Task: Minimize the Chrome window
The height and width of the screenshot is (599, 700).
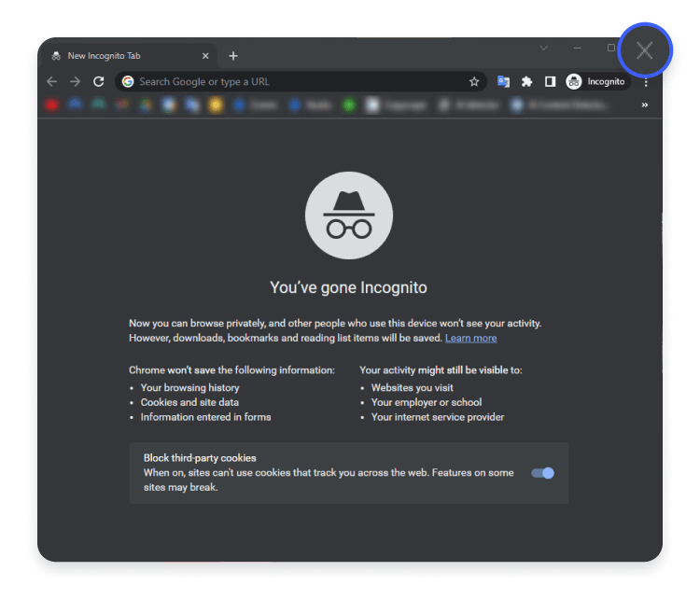Action: (x=578, y=48)
